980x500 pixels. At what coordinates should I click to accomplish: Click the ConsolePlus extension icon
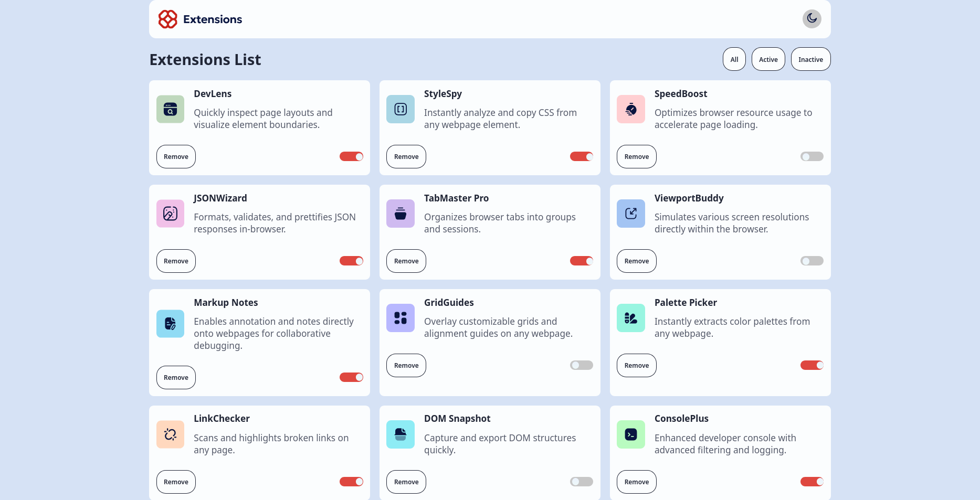[631, 434]
